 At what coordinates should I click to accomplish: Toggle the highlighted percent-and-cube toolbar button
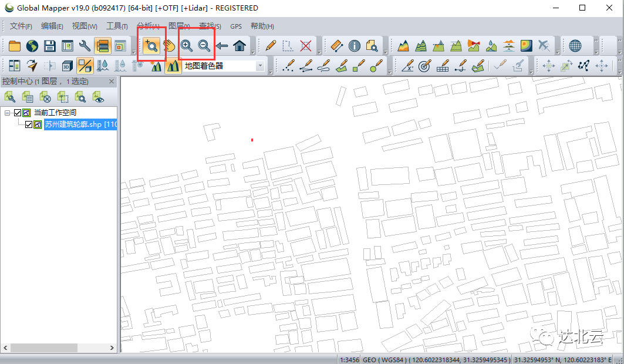click(x=85, y=66)
